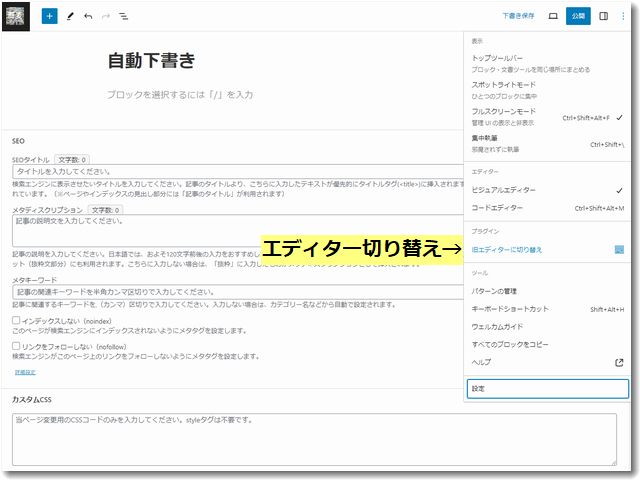Click the 下書き保存 save draft link
This screenshot has height=480, width=640.
point(518,17)
